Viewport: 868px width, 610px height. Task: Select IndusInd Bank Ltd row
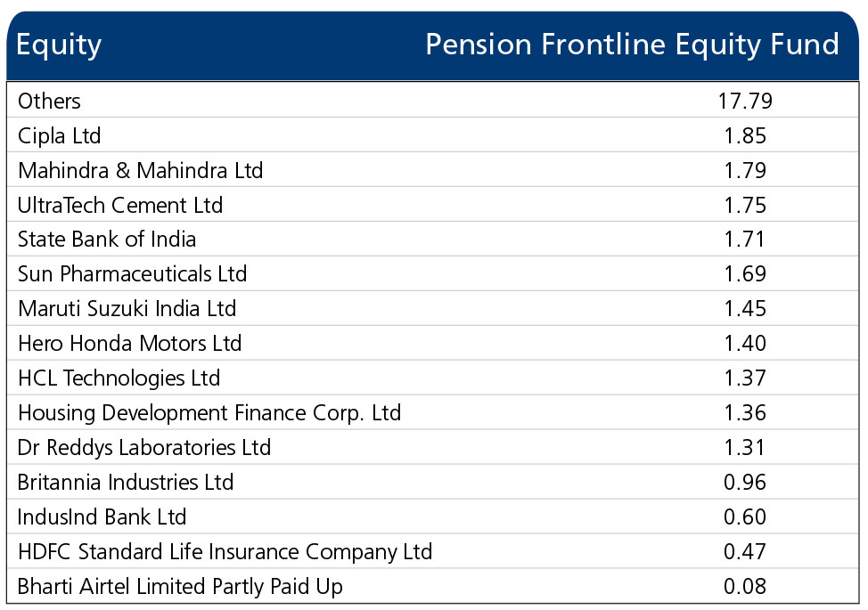pyautogui.click(x=433, y=517)
